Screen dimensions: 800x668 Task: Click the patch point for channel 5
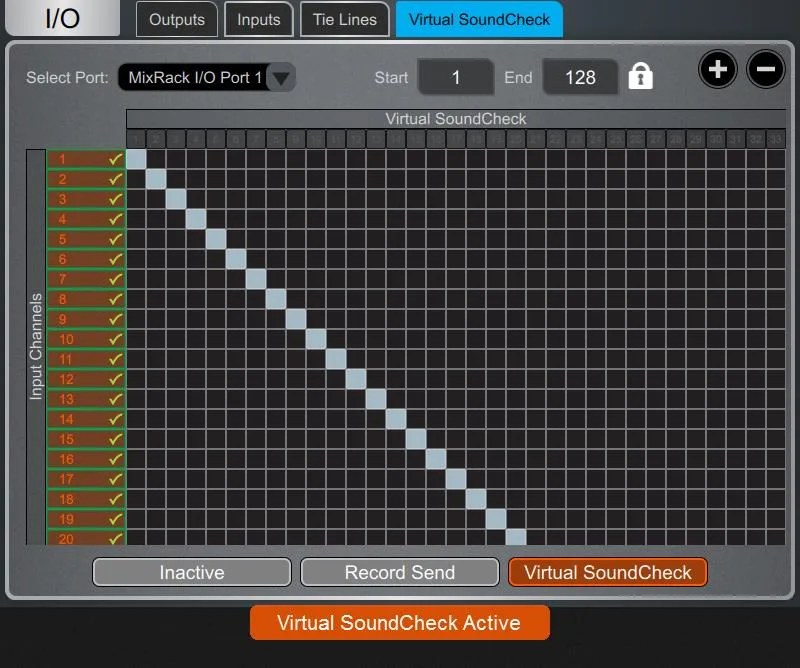[216, 239]
